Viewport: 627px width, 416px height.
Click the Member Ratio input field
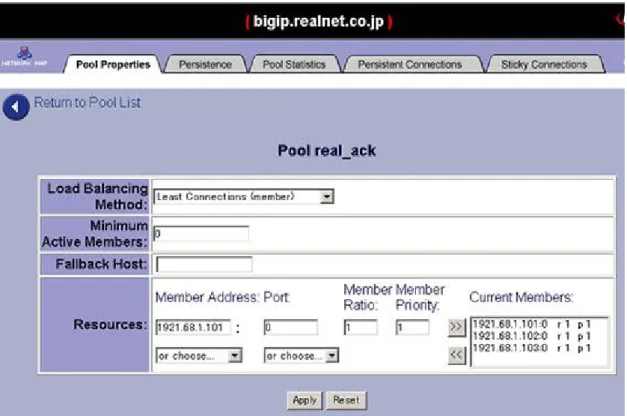360,328
